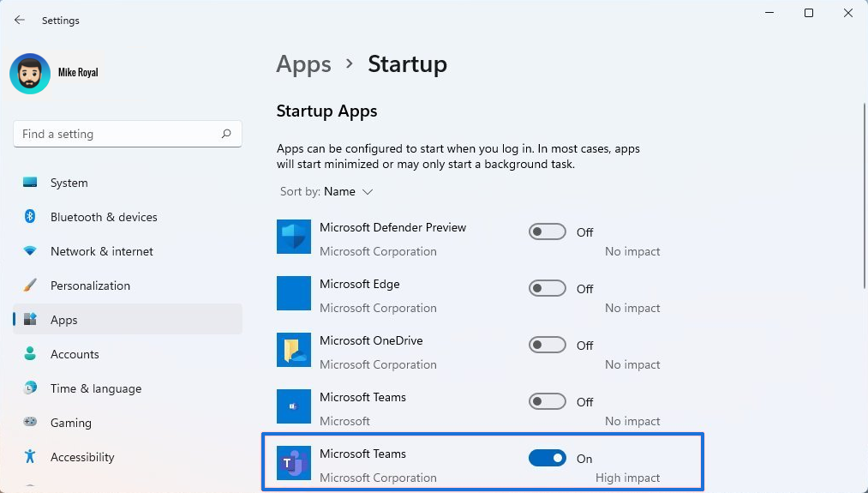Open the System settings section
Viewport: 868px width, 493px height.
(128, 183)
